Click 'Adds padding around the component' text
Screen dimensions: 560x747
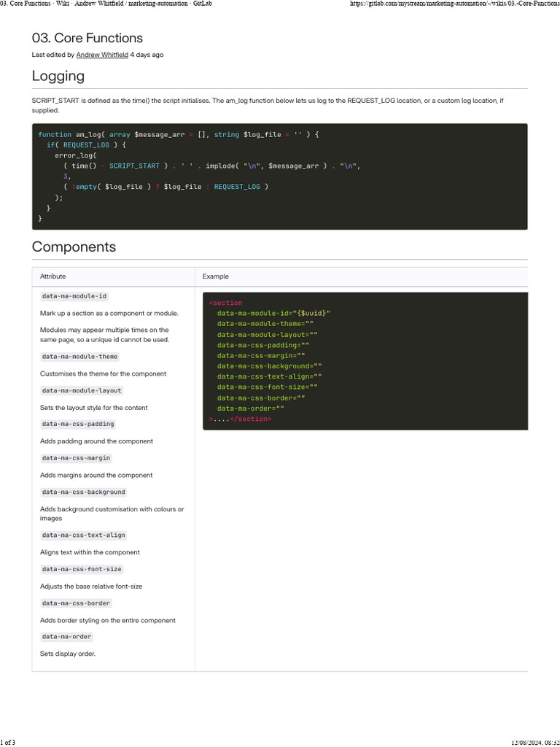[96, 441]
